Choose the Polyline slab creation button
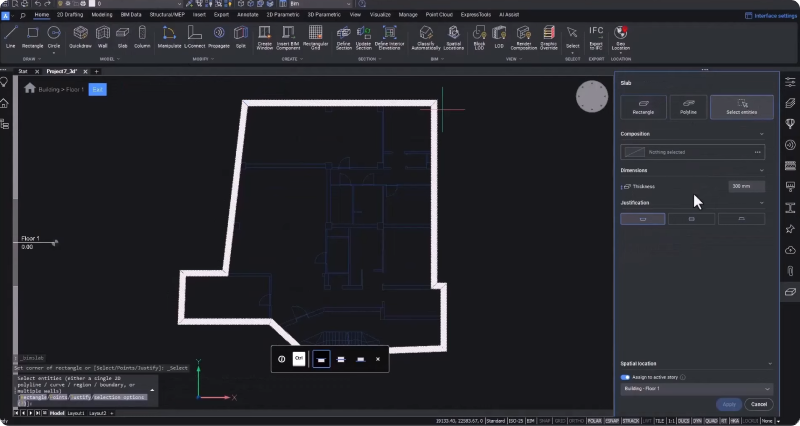 click(x=688, y=107)
